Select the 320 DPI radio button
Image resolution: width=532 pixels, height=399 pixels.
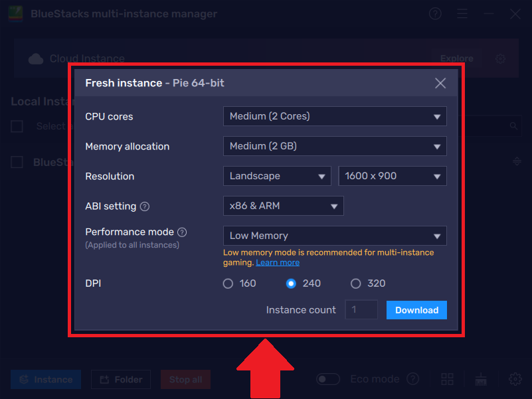[355, 283]
